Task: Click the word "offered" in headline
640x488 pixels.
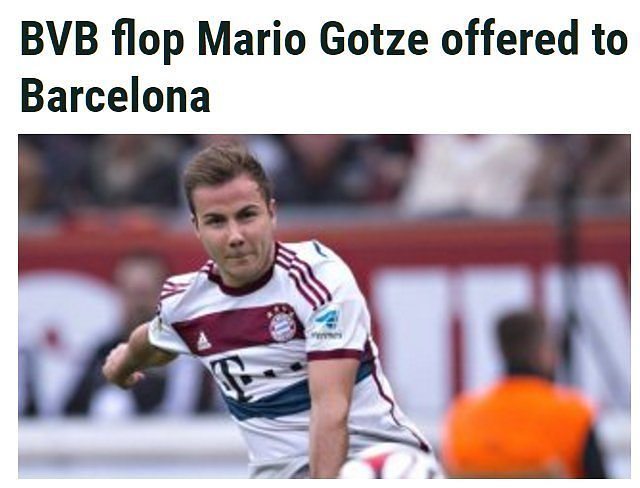Action: tap(509, 38)
